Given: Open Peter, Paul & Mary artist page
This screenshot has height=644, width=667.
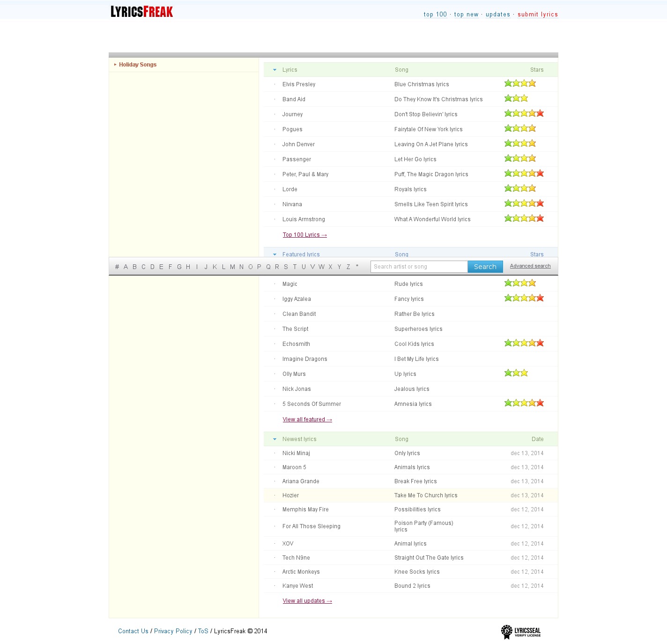Looking at the screenshot, I should [305, 174].
